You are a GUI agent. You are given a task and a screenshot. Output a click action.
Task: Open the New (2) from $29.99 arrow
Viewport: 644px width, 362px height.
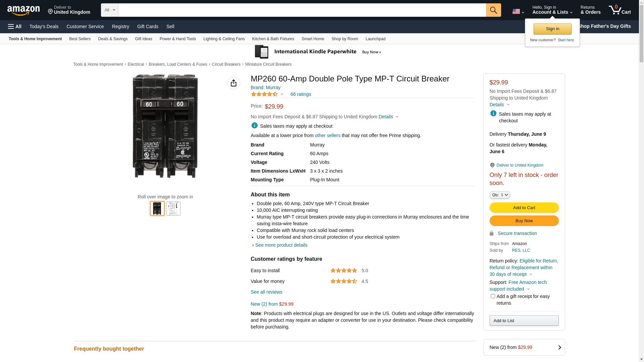559,348
